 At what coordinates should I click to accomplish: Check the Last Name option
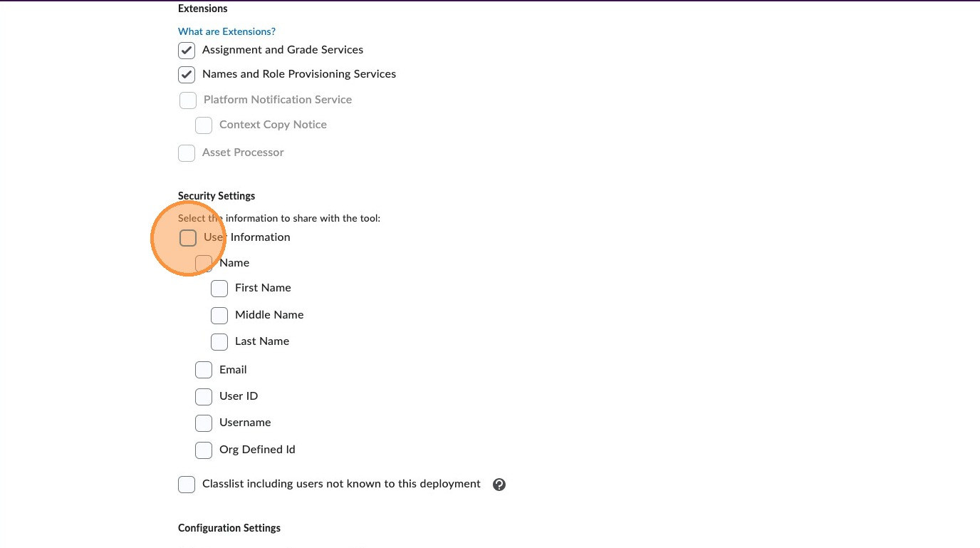click(219, 342)
